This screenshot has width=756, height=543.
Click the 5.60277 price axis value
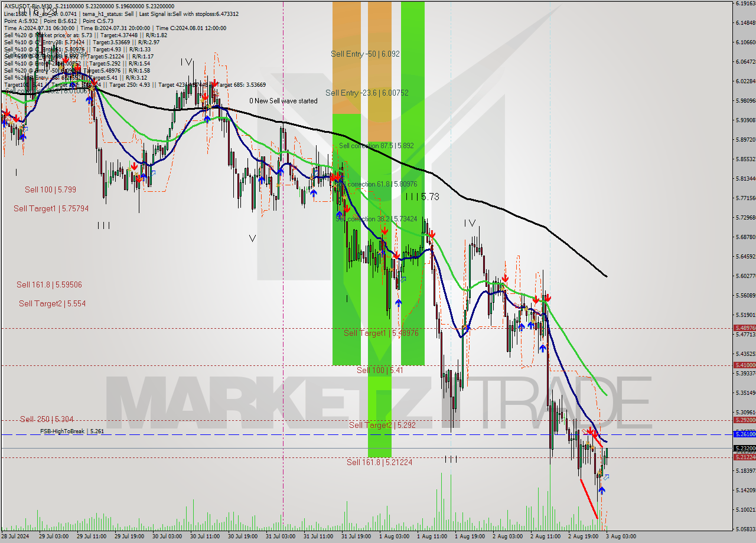[746, 276]
